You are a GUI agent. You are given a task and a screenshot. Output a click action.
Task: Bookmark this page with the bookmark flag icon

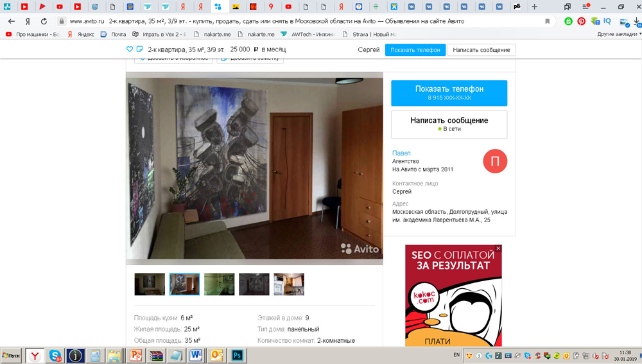[548, 21]
